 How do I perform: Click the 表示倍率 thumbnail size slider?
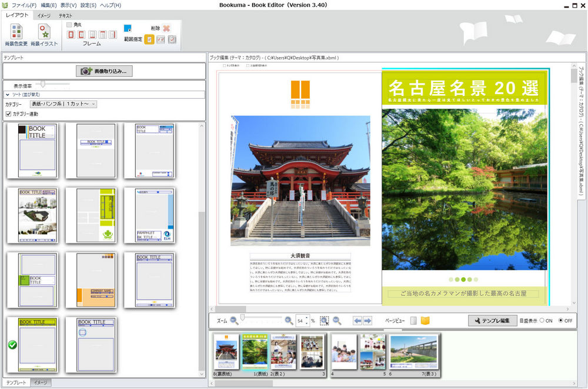[44, 85]
